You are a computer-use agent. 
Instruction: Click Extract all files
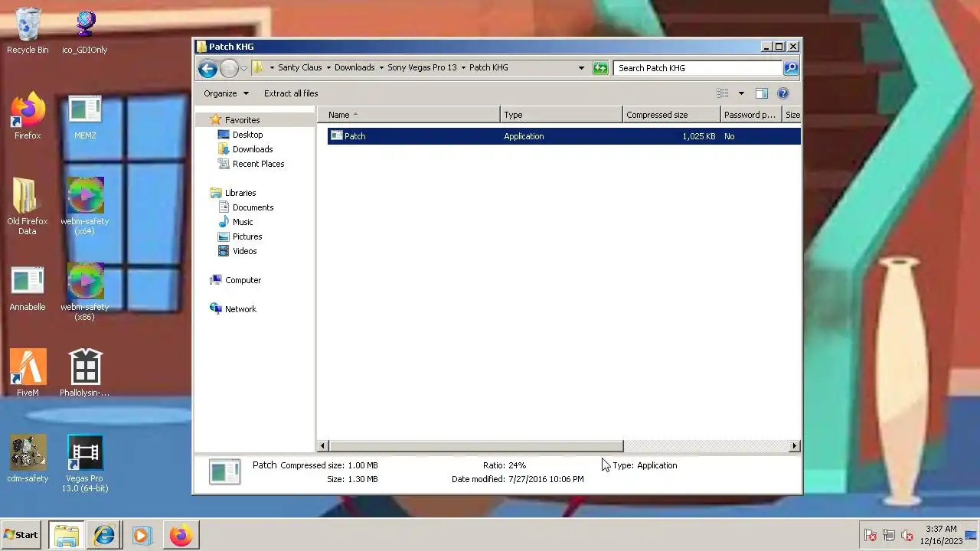pyautogui.click(x=291, y=93)
